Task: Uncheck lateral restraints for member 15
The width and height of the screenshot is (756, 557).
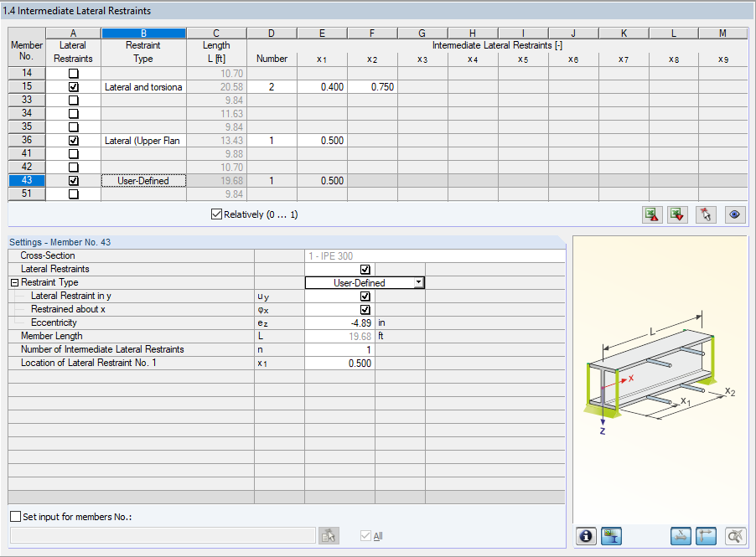Action: 73,87
